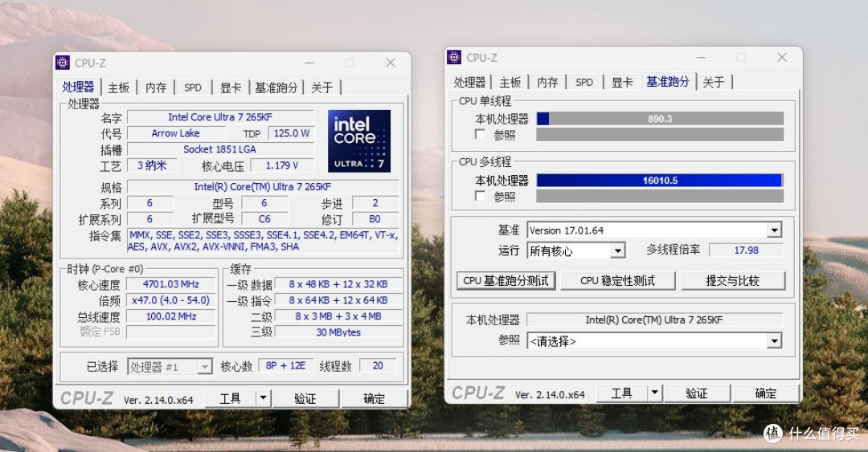This screenshot has height=452, width=868.
Task: Click 修订 value B0
Action: point(375,218)
